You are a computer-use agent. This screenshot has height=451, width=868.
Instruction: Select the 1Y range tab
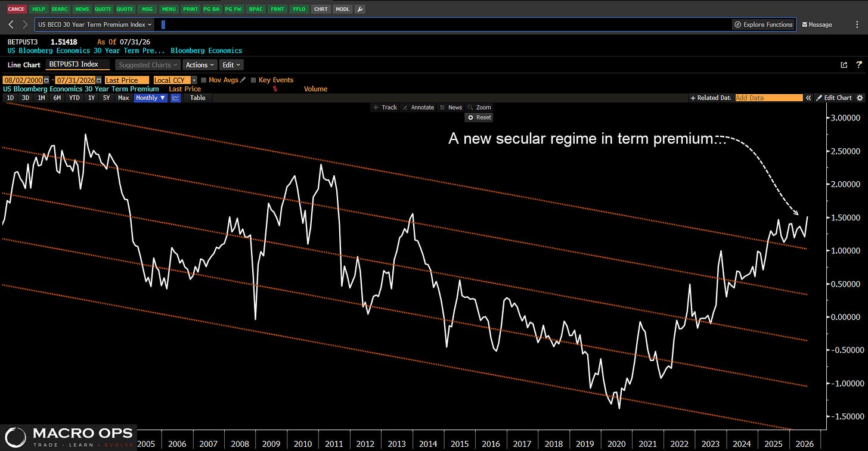tap(91, 98)
